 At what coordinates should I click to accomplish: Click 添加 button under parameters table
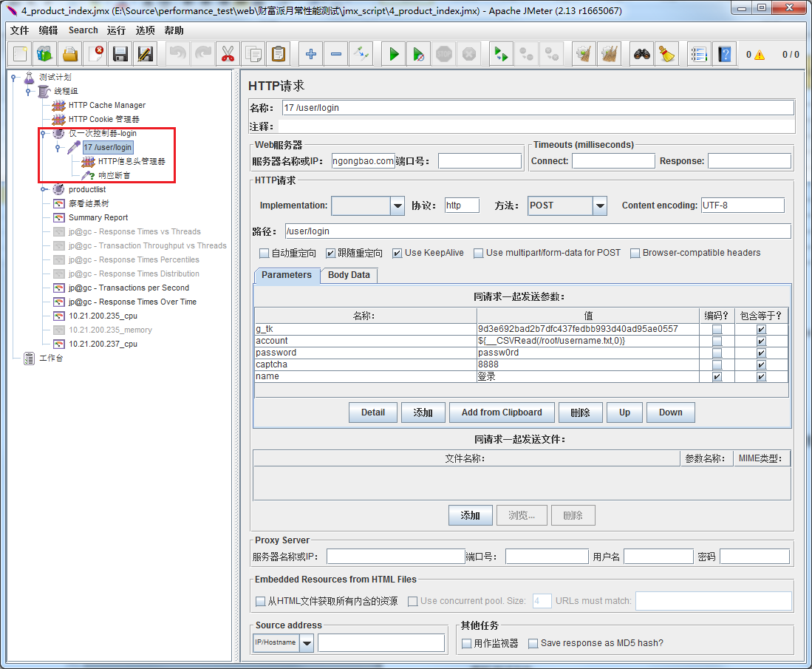[x=423, y=412]
